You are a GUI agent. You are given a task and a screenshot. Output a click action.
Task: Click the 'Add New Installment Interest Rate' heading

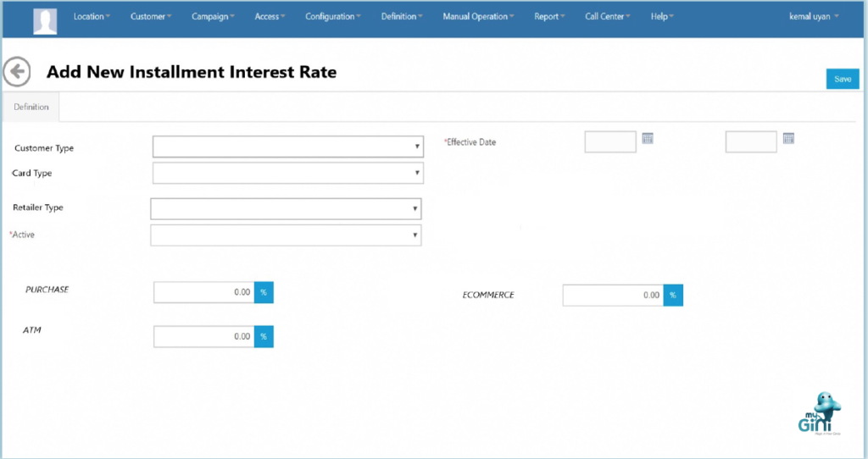[x=192, y=72]
